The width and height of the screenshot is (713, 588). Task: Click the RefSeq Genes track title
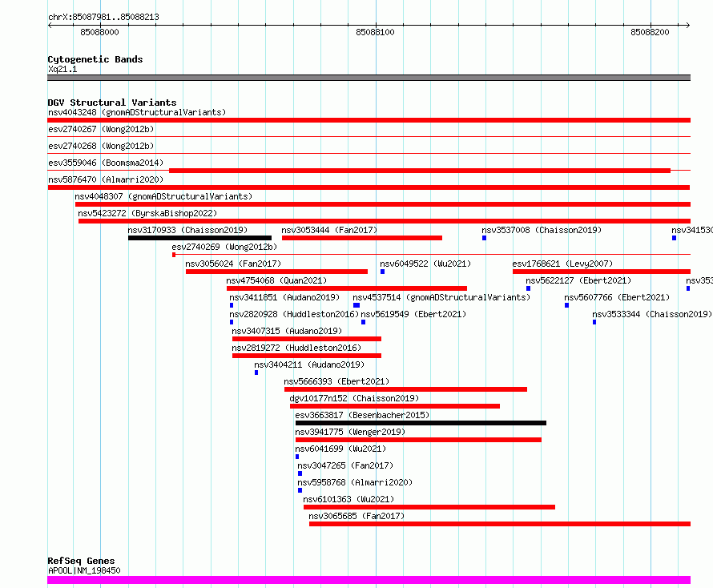(x=81, y=561)
